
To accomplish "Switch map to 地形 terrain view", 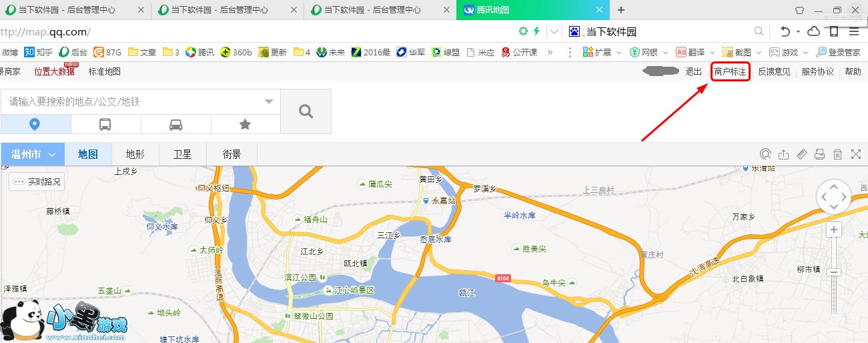I will (x=135, y=154).
